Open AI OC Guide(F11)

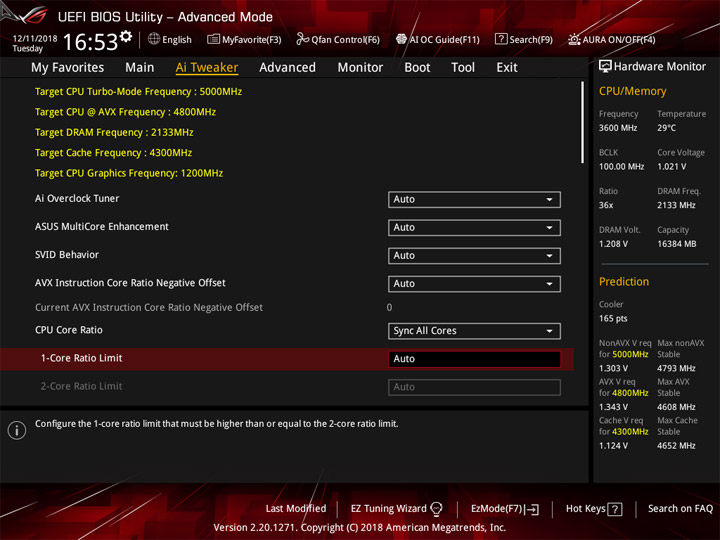point(438,39)
